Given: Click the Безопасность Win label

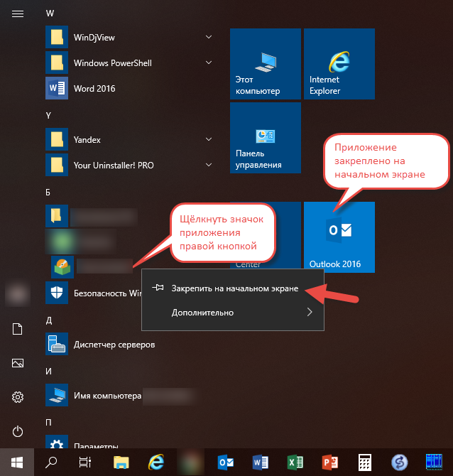Looking at the screenshot, I should coord(107,293).
